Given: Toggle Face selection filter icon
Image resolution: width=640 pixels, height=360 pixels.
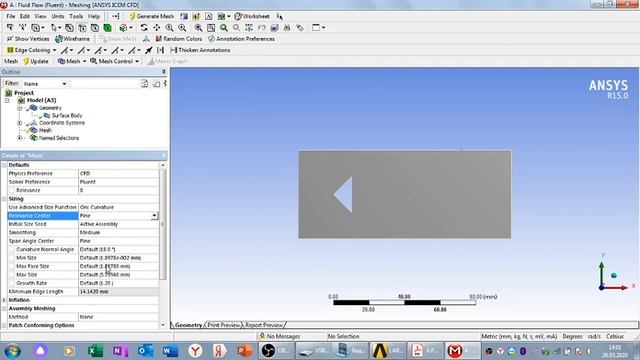Looking at the screenshot, I should (95, 28).
